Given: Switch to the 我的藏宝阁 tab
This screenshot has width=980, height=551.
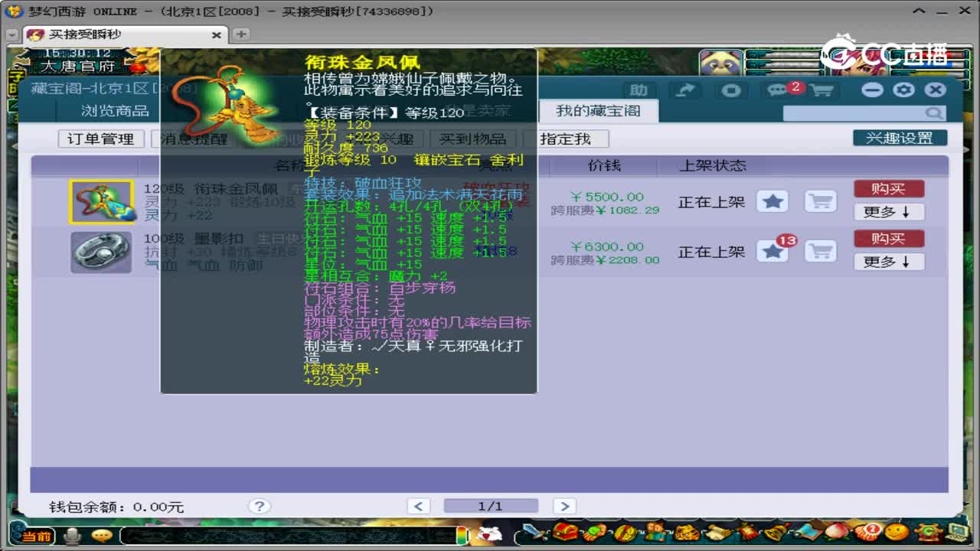Looking at the screenshot, I should (x=598, y=111).
